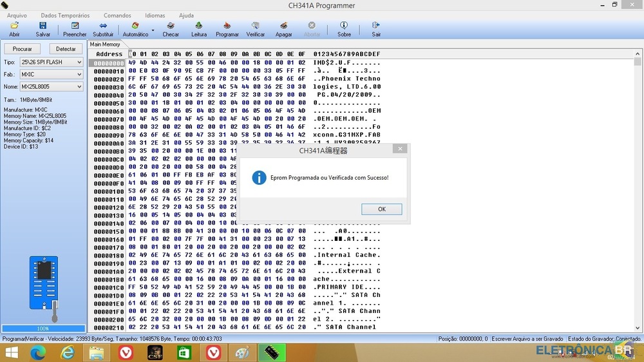This screenshot has height=362, width=644.
Task: Open Microsoft Edge from the taskbar
Action: [41, 352]
